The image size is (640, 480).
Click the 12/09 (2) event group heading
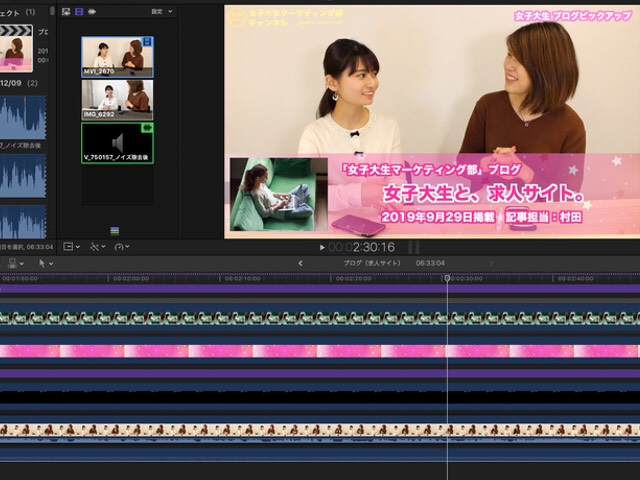click(19, 83)
